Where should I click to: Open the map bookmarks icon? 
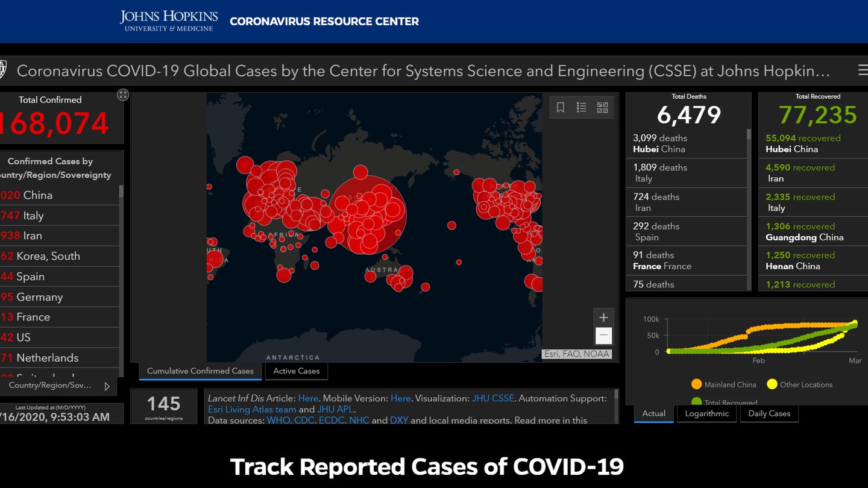tap(561, 107)
